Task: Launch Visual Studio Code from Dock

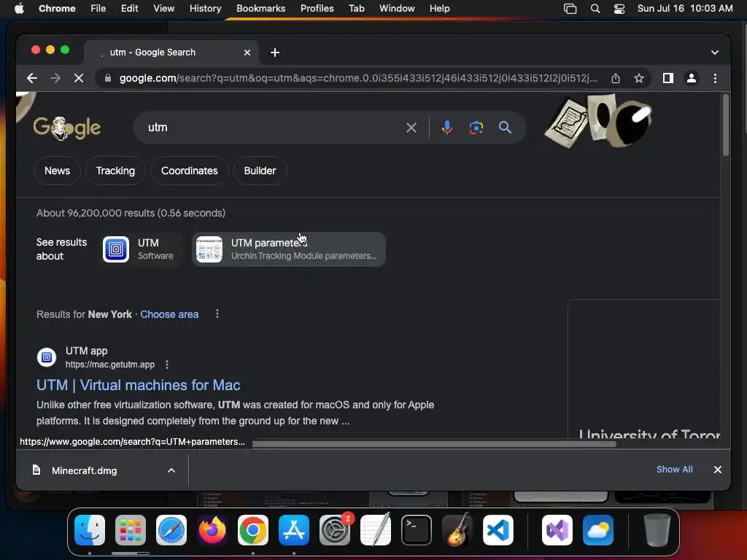Action: [498, 530]
